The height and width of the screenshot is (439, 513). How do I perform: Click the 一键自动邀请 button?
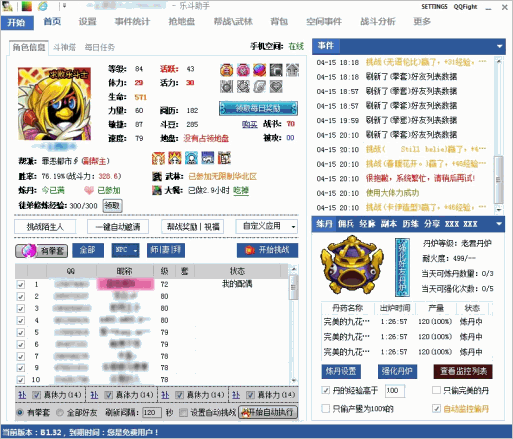click(x=118, y=227)
